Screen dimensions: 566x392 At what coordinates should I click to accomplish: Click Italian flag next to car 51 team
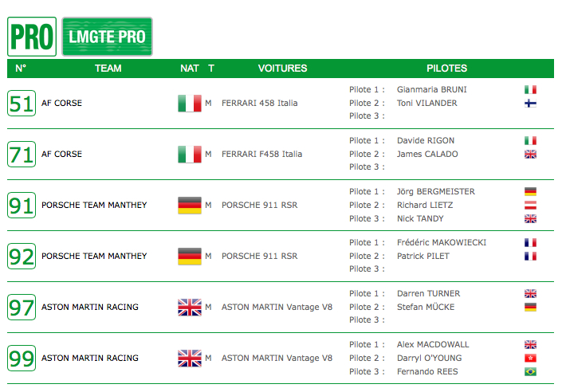(190, 103)
